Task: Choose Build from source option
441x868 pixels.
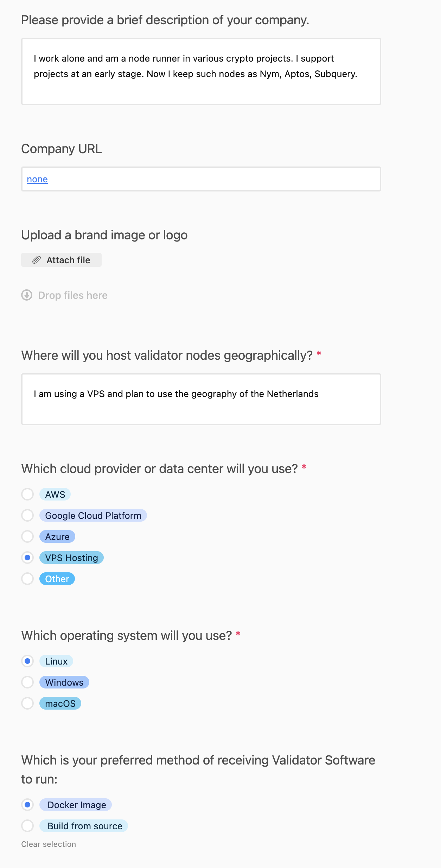Action: coord(27,826)
